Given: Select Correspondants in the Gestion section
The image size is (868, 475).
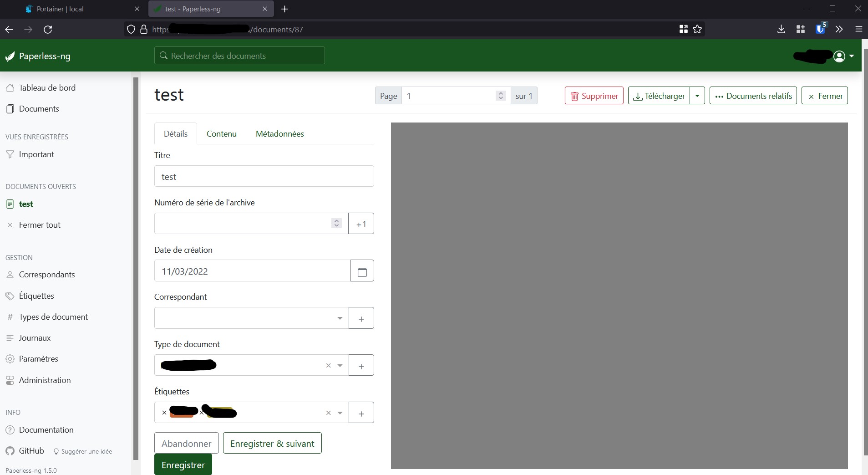Looking at the screenshot, I should pos(47,275).
